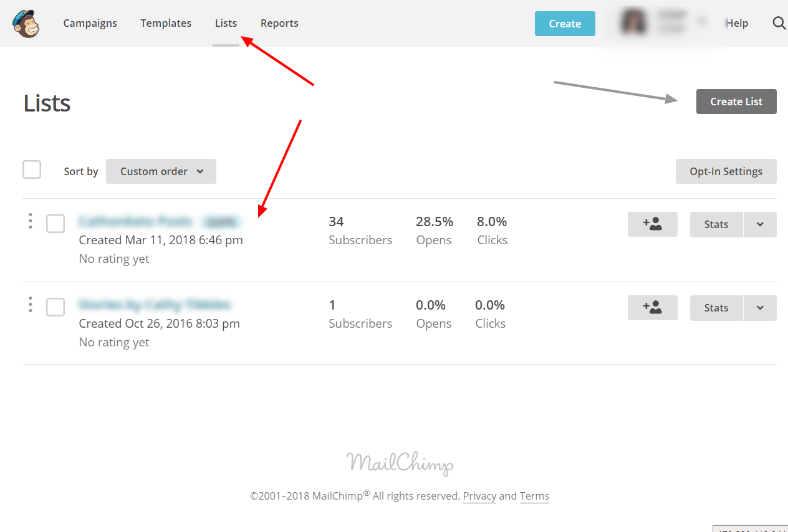Viewport: 788px width, 532px height.
Task: Add a subscriber to the second list
Action: click(x=652, y=308)
